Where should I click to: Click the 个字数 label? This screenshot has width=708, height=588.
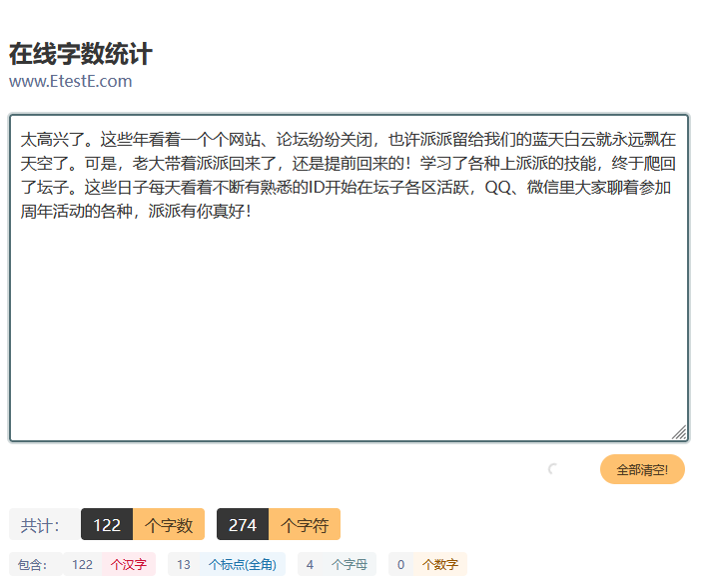[169, 524]
